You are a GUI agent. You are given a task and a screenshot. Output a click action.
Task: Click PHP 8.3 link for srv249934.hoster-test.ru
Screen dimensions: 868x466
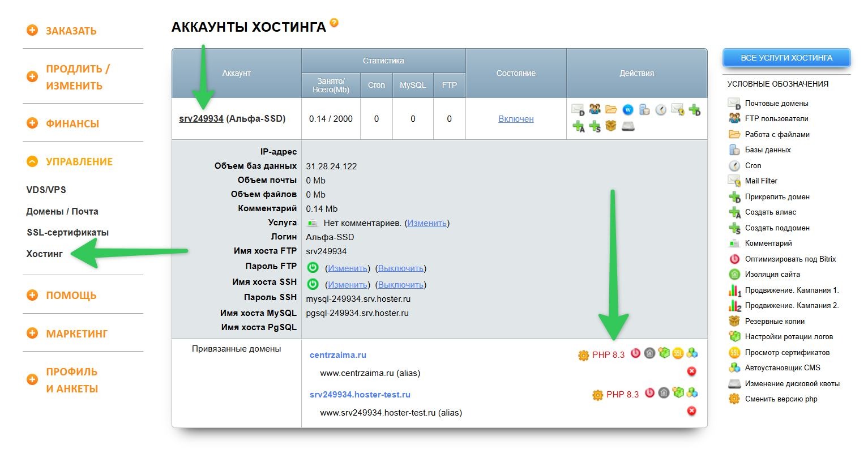[622, 395]
